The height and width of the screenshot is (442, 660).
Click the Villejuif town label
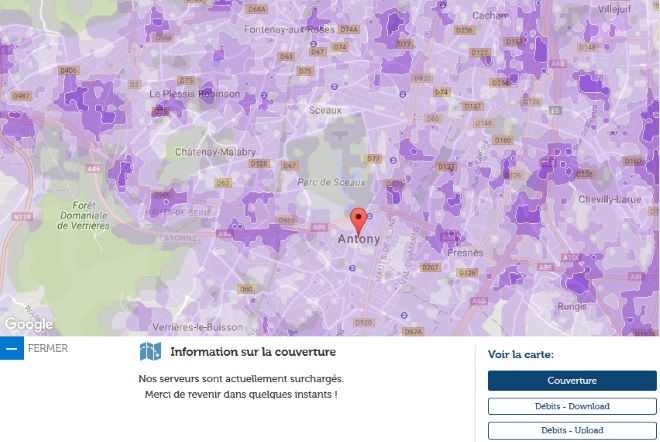click(x=615, y=9)
